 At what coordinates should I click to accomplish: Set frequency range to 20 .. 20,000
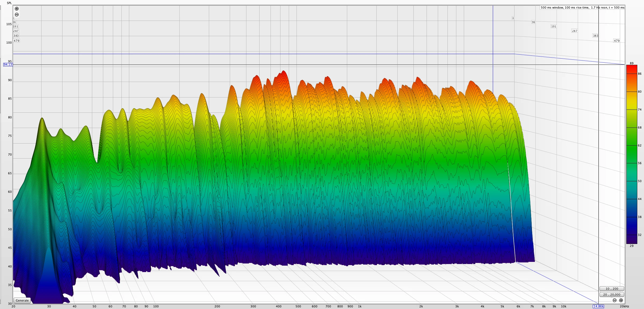click(x=612, y=295)
